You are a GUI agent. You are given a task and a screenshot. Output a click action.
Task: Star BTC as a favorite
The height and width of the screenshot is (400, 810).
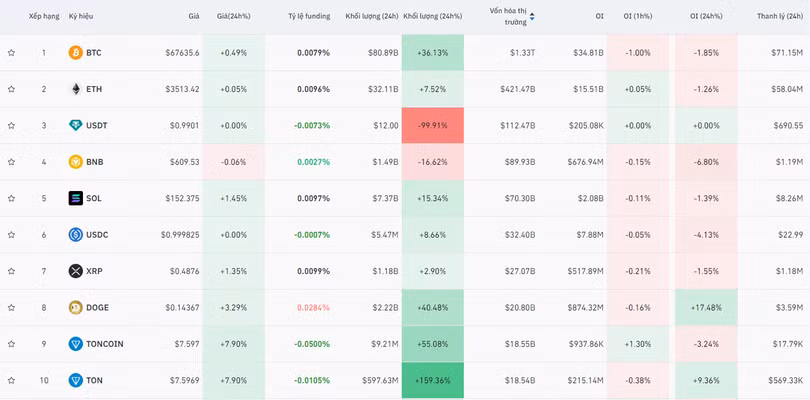(11, 53)
